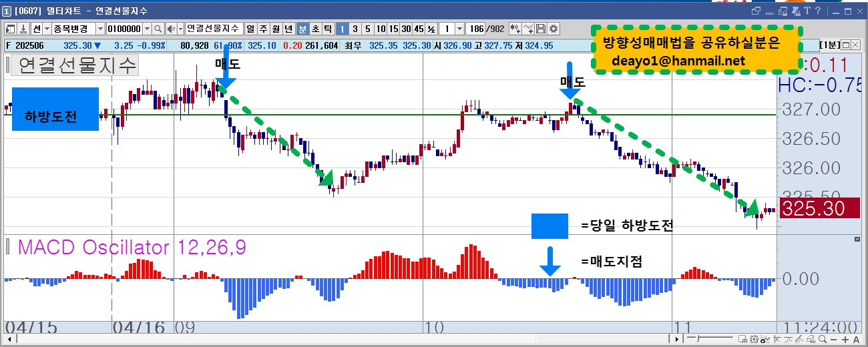This screenshot has height=347, width=868.
Task: Click the add candle indicator icon
Action: [515, 29]
